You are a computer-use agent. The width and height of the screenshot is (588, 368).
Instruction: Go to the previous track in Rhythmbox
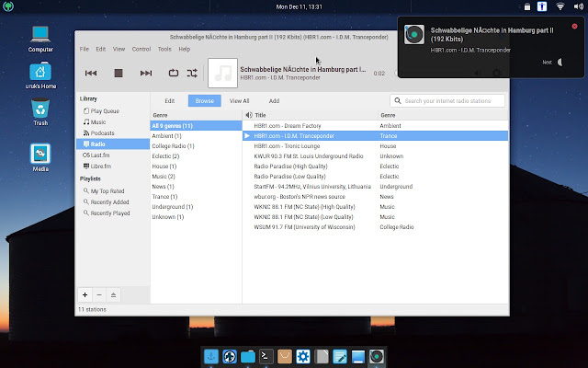coord(91,73)
